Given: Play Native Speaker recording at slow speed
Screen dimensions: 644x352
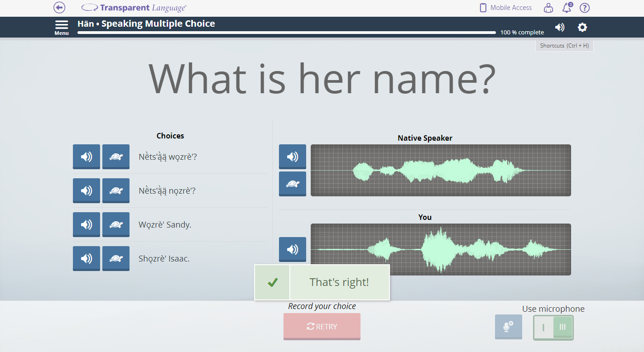Looking at the screenshot, I should [292, 184].
